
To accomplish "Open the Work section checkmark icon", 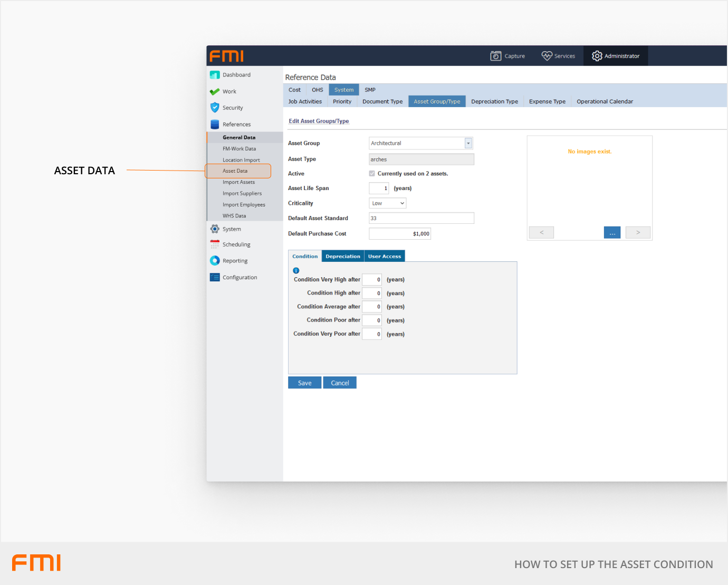I will click(x=215, y=91).
